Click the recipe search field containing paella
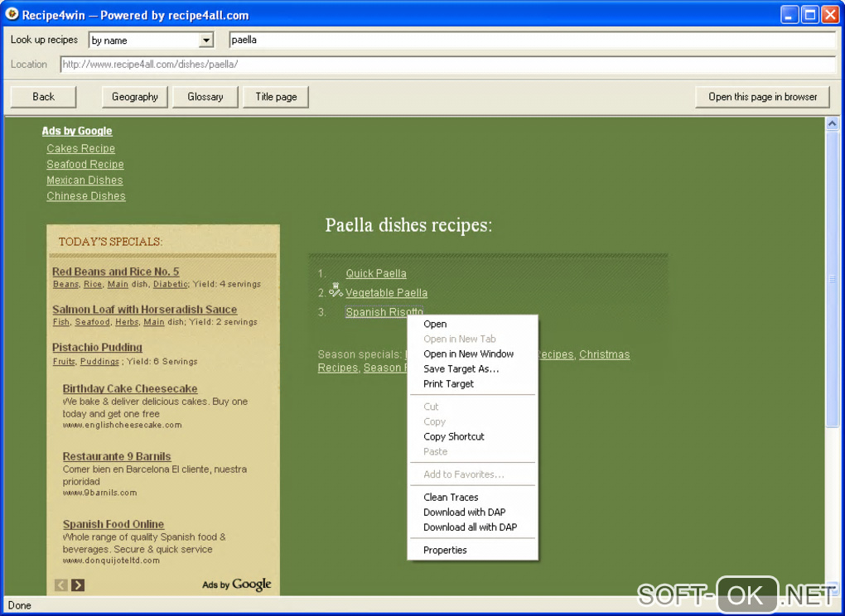845x616 pixels. tap(532, 40)
